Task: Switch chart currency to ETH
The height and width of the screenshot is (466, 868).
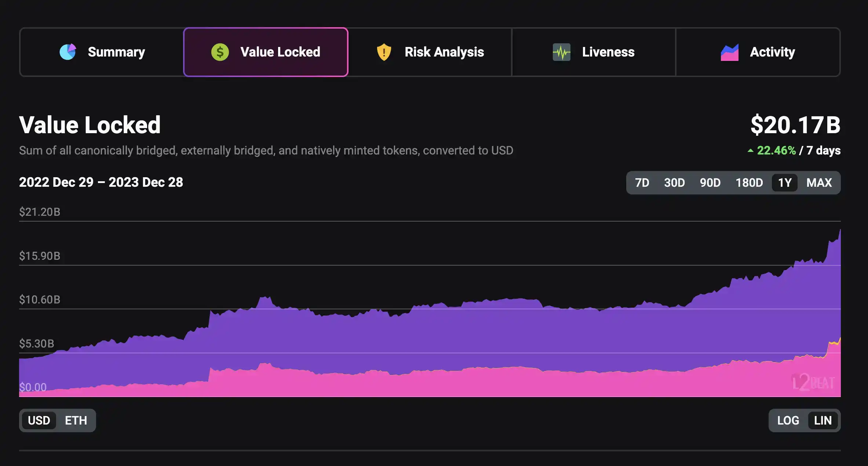Action: [x=76, y=421]
